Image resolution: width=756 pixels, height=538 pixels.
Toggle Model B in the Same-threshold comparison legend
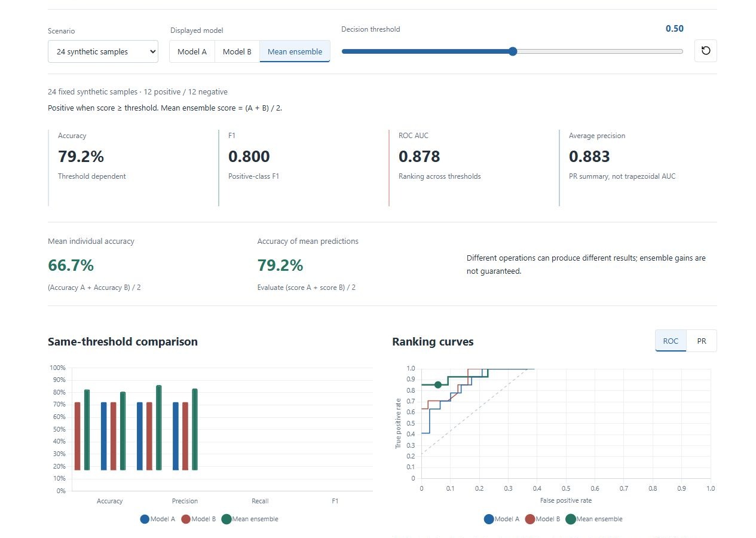(198, 519)
